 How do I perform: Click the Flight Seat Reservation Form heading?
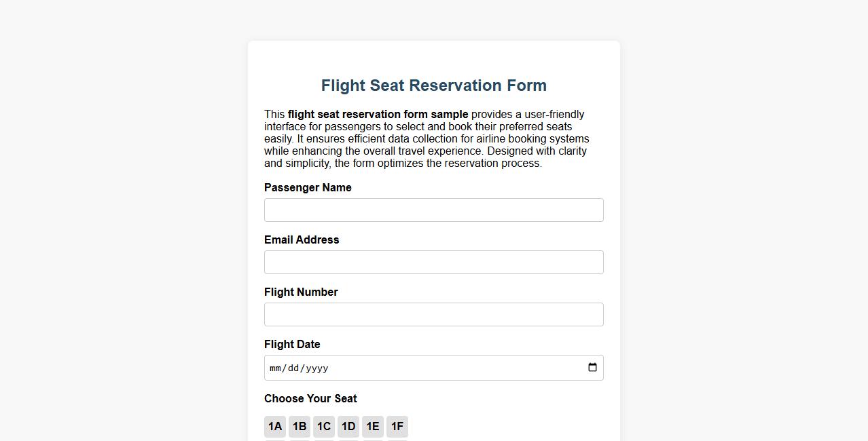(433, 85)
